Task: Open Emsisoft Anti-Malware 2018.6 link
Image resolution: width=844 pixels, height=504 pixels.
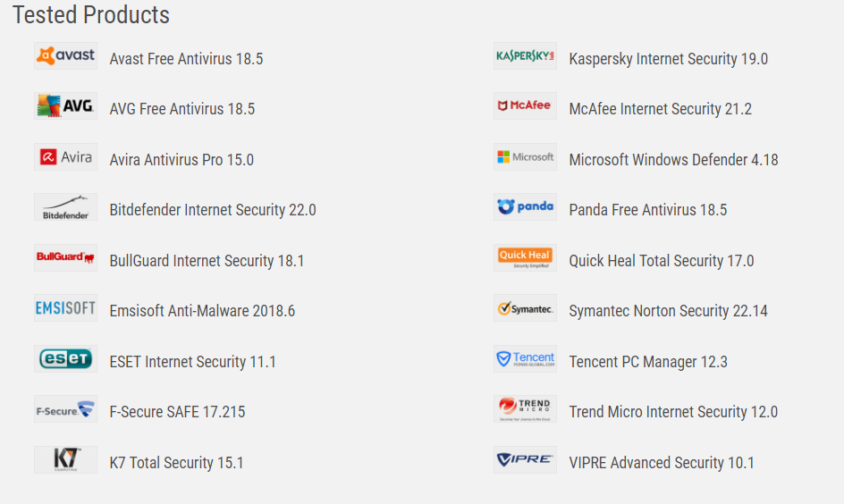Action: [202, 311]
